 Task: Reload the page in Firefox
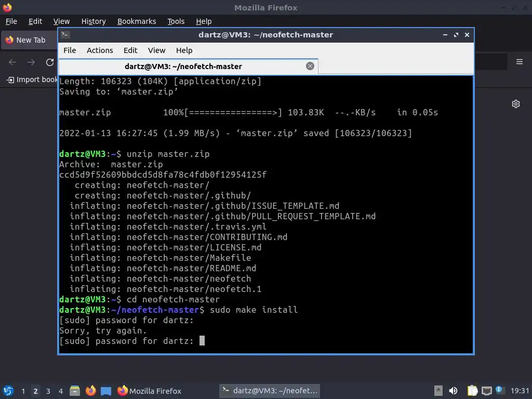tap(50, 62)
